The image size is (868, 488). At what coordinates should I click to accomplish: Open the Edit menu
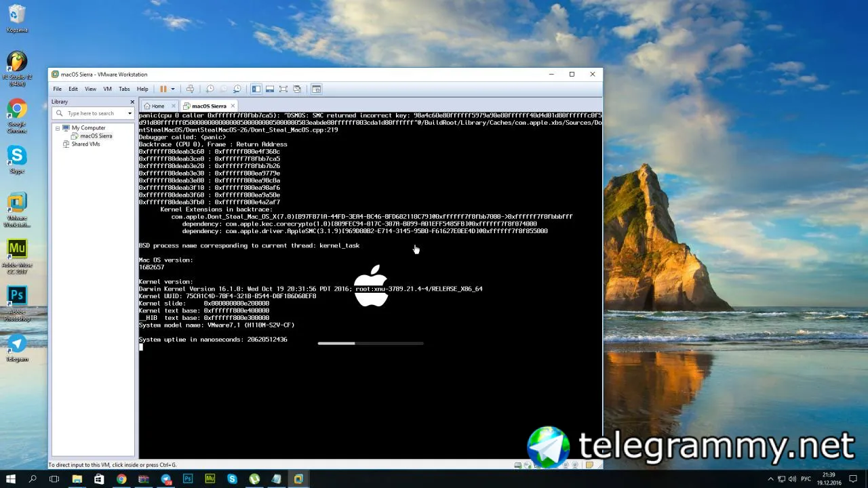tap(73, 89)
